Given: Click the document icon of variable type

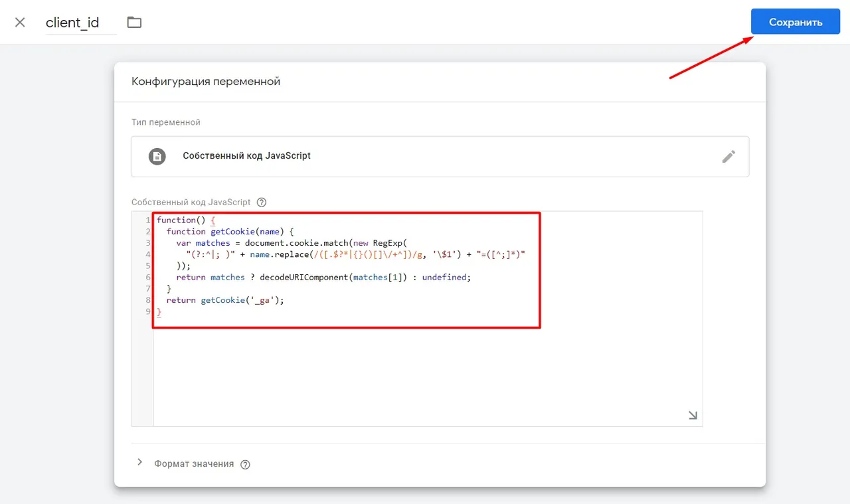Looking at the screenshot, I should [x=157, y=157].
